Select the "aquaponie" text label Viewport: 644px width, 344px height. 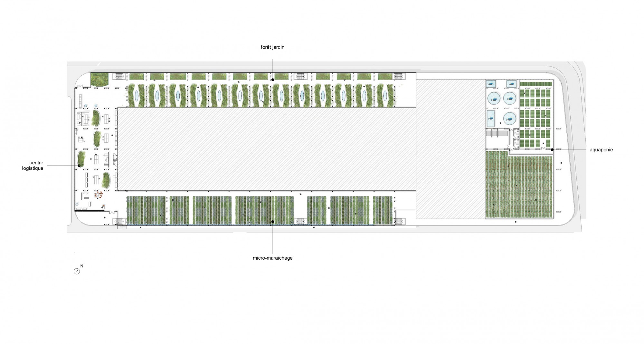coord(601,150)
